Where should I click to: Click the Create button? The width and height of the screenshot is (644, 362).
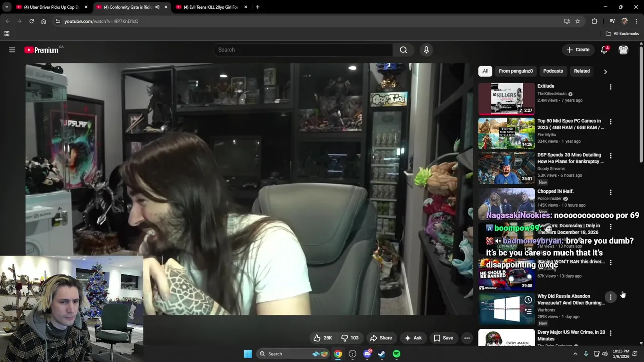pyautogui.click(x=578, y=50)
